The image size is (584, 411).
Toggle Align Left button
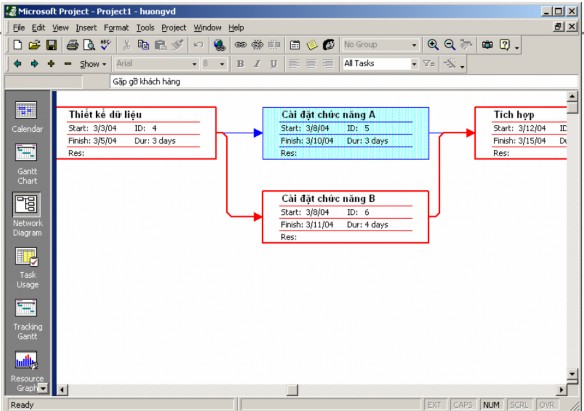295,64
